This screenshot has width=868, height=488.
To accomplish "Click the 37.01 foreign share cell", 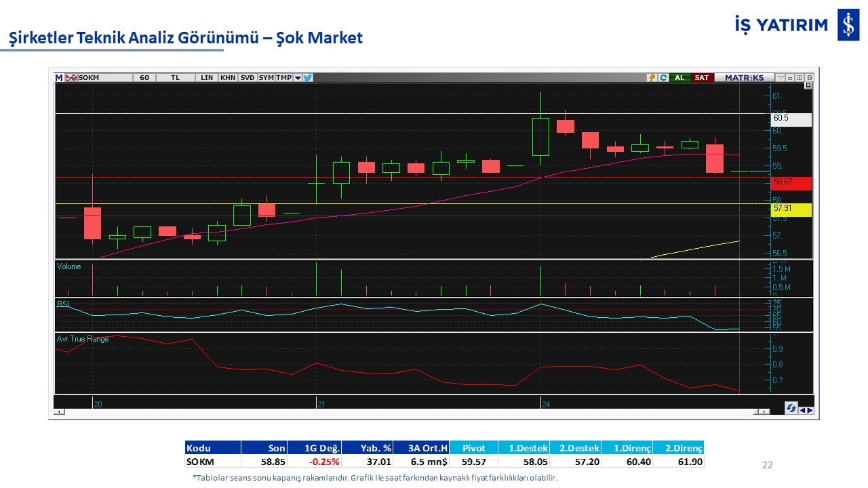I will (368, 462).
